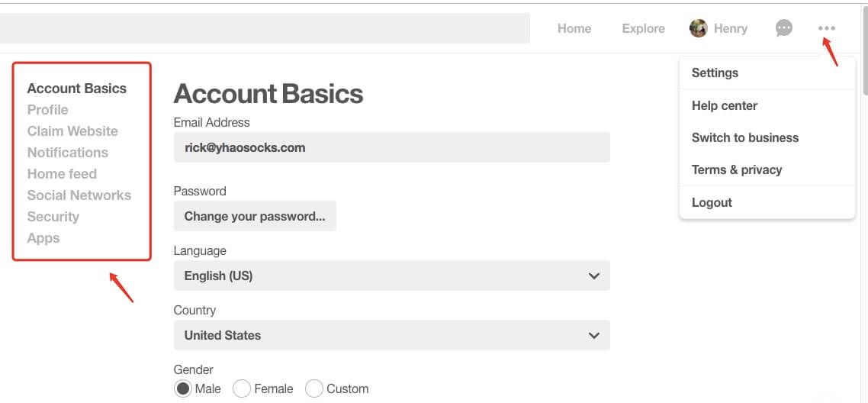Expand the Language dropdown

(x=391, y=276)
